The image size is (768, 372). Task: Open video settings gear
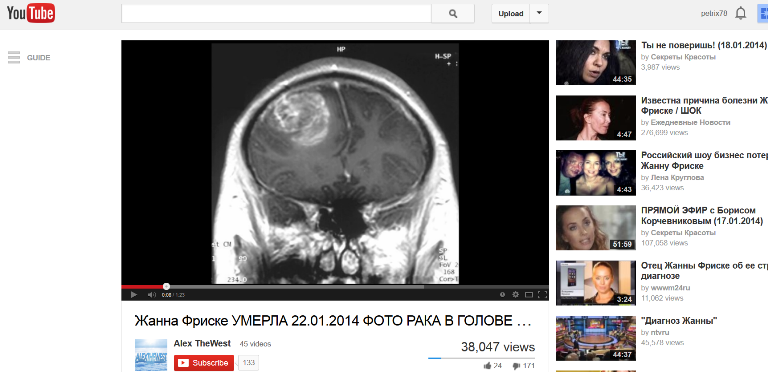coord(515,295)
